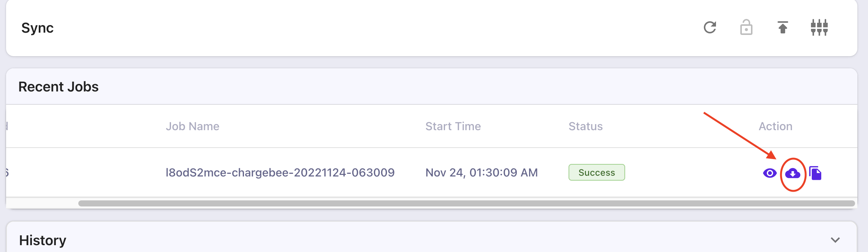This screenshot has width=868, height=252.
Task: Download job logs via cloud icon
Action: (792, 173)
